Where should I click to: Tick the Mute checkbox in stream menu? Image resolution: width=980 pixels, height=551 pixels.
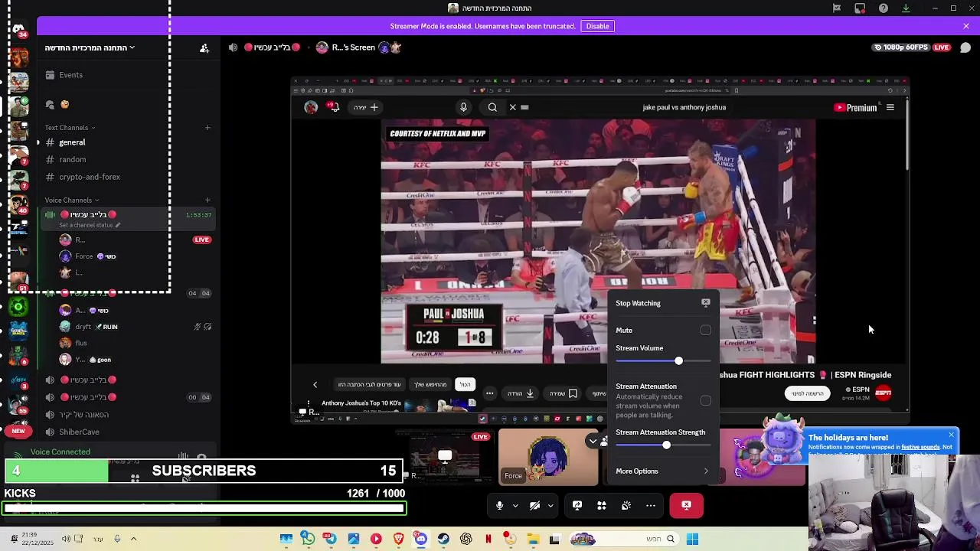[706, 331]
